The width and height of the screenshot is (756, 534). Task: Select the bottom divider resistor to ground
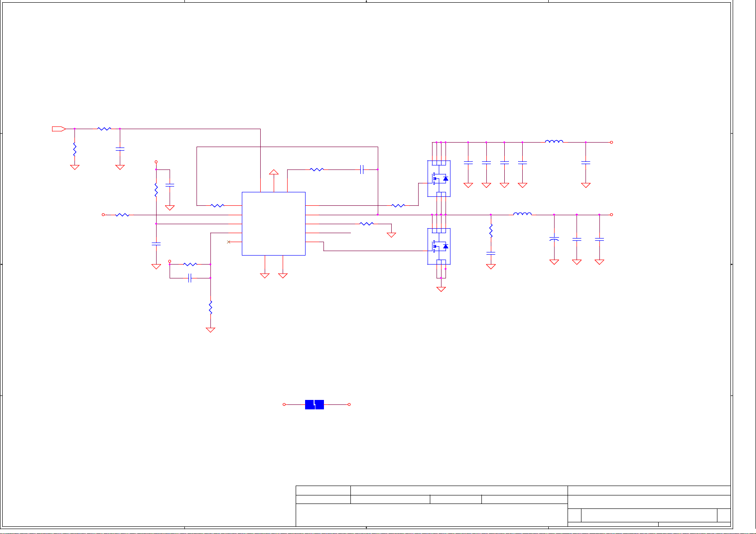pos(210,308)
